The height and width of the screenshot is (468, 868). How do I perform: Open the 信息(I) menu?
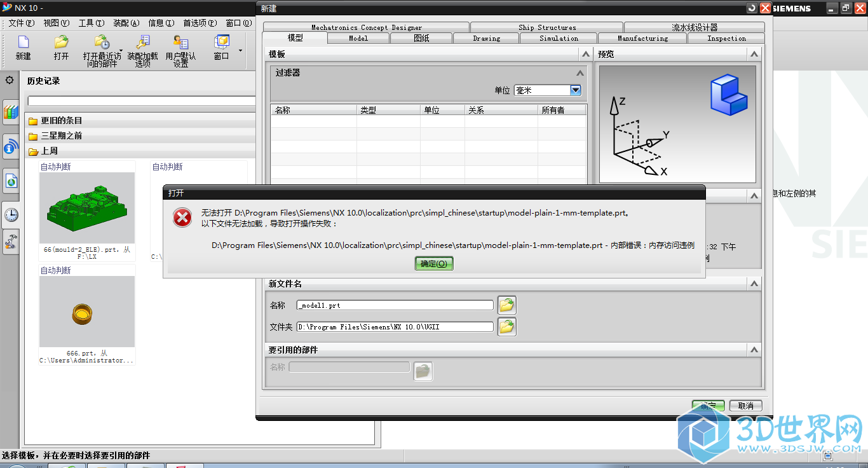click(x=161, y=23)
